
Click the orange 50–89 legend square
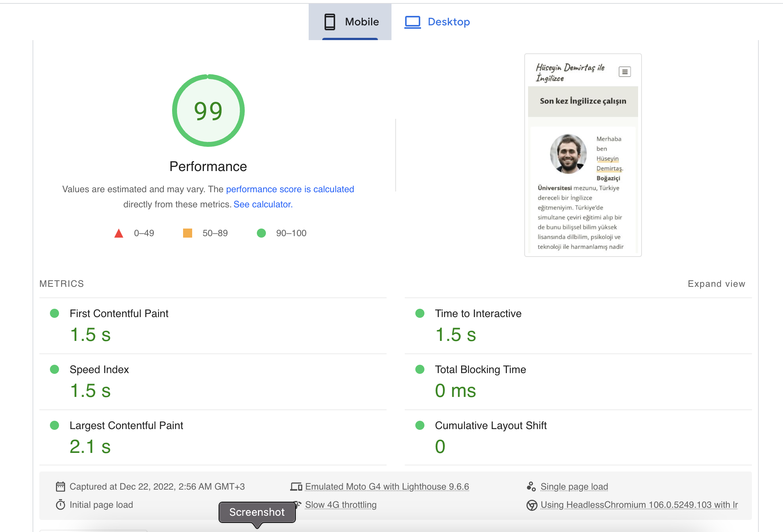(x=188, y=233)
